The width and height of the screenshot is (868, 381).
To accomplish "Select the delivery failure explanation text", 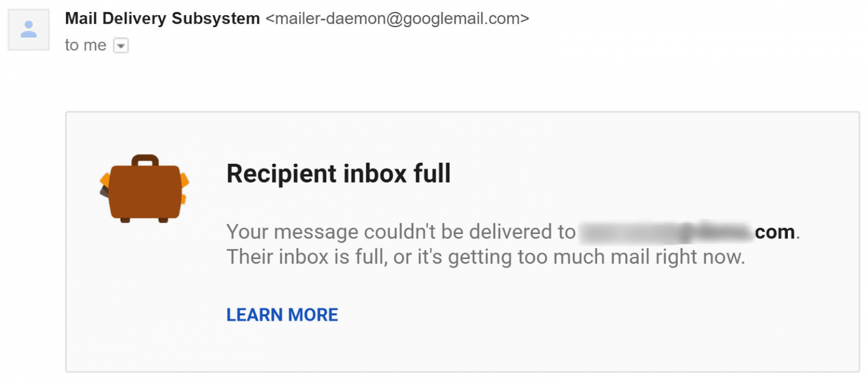I will click(x=486, y=244).
